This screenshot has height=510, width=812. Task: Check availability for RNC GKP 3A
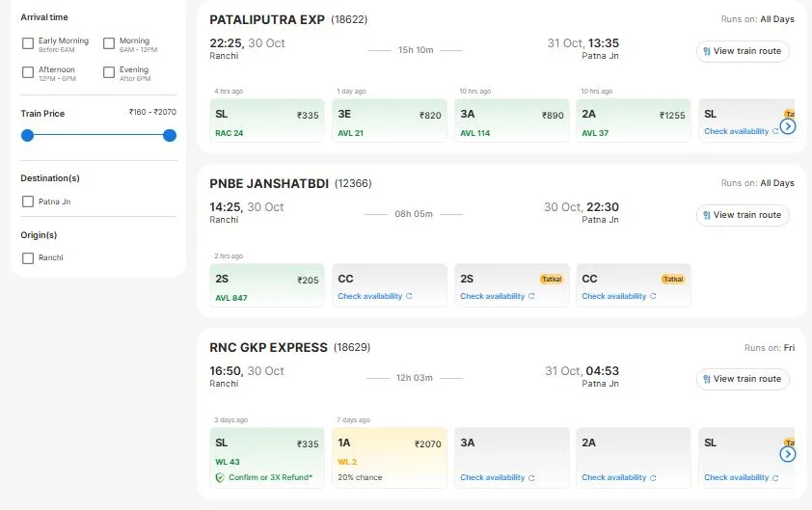click(493, 477)
